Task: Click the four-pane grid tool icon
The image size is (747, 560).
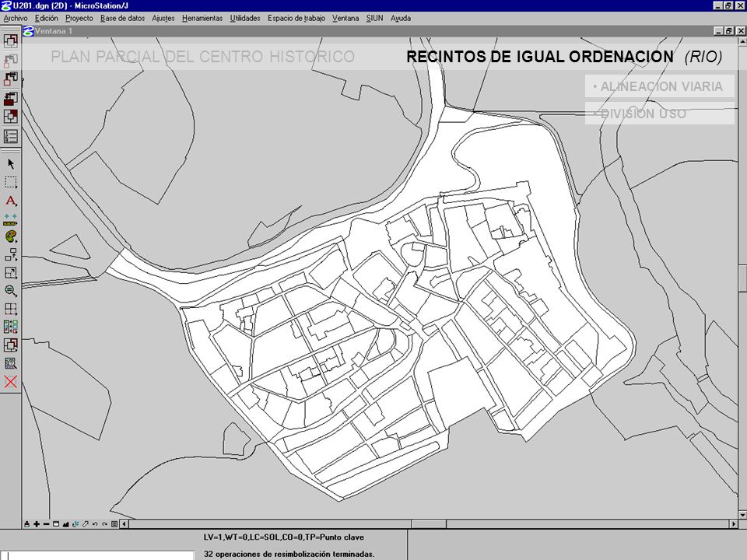Action: tap(10, 309)
